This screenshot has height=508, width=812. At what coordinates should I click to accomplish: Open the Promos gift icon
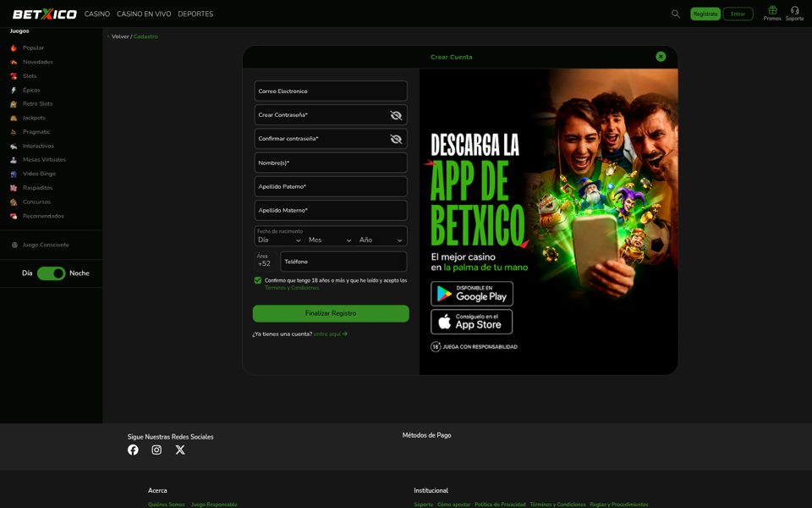pyautogui.click(x=772, y=10)
